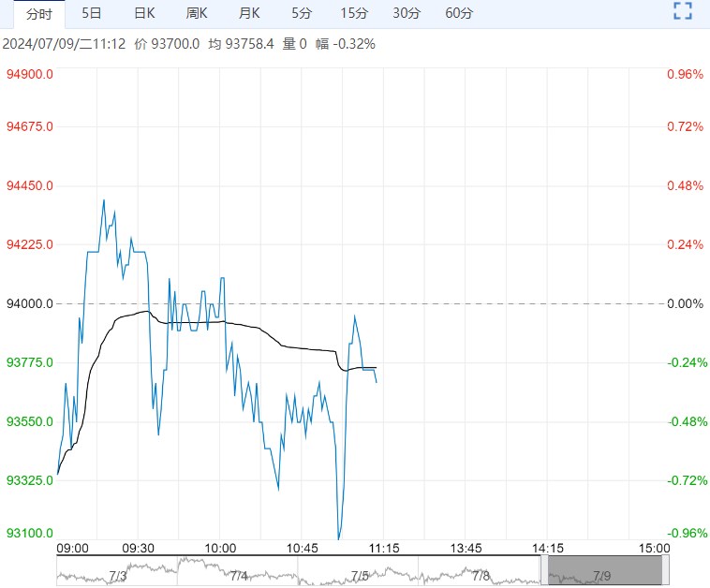Click the right handle of range slider
710x588 pixels.
pos(666,570)
